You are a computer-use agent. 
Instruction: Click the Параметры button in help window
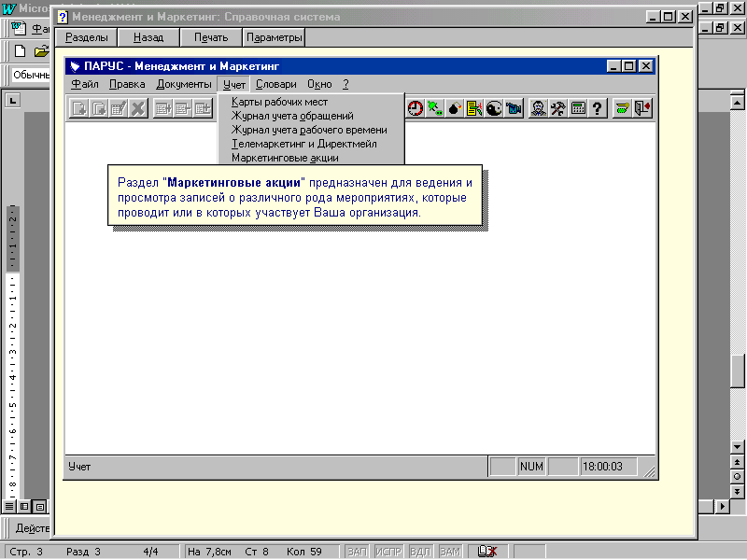[274, 37]
